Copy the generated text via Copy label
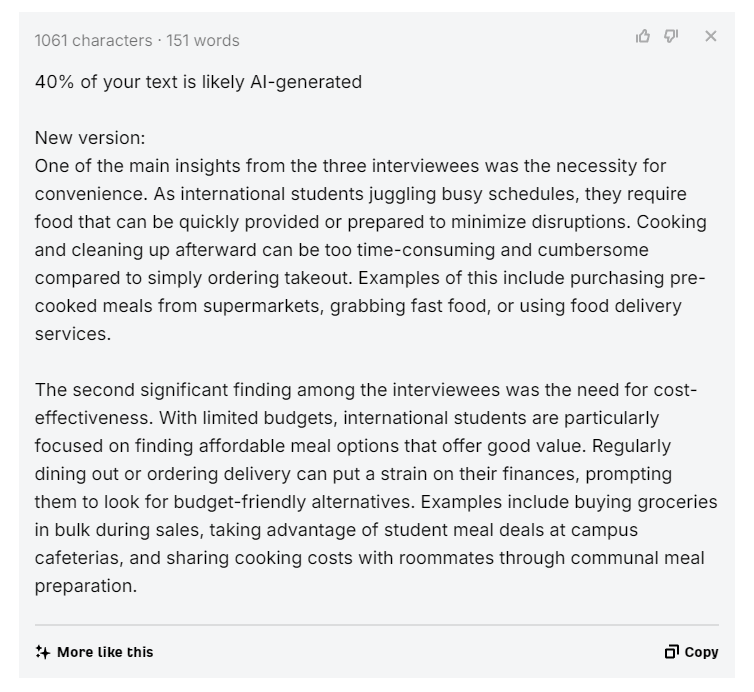 click(x=701, y=652)
